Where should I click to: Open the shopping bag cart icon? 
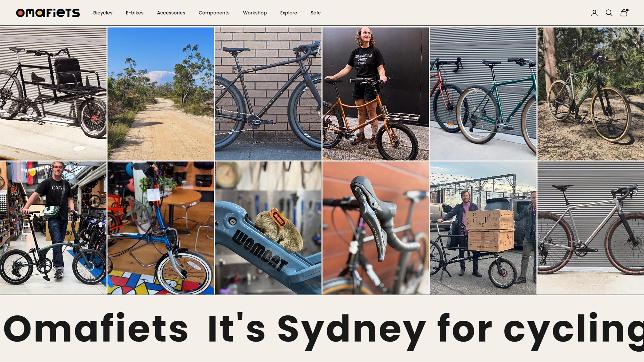[624, 13]
